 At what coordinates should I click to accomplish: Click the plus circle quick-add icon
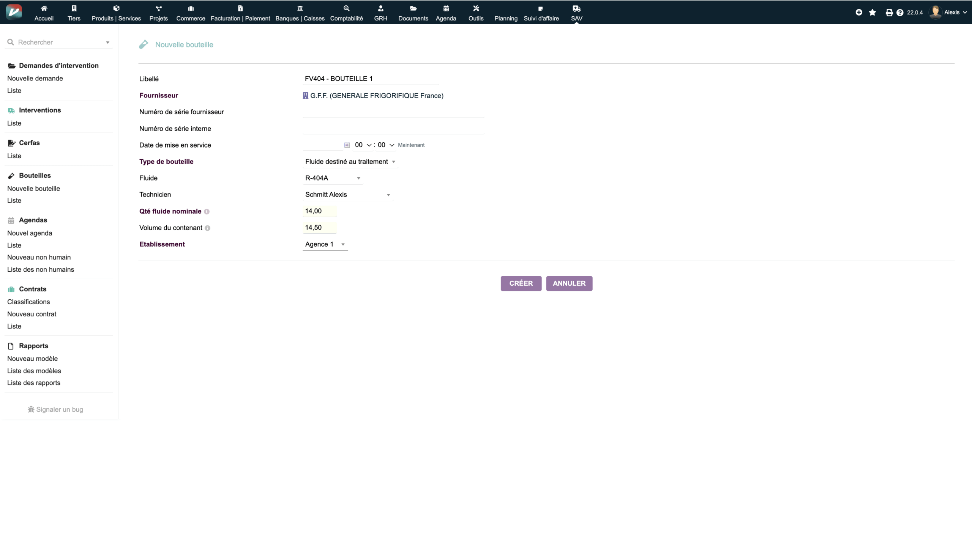pos(858,12)
